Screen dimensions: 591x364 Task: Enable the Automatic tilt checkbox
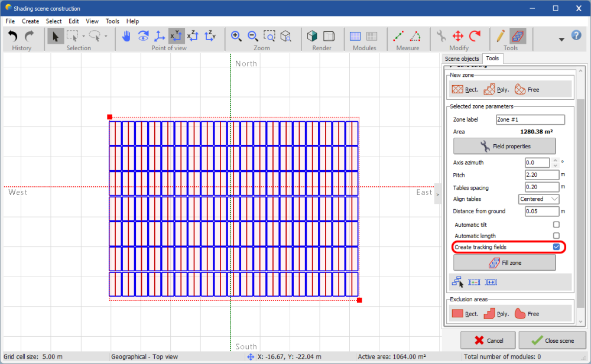point(556,225)
